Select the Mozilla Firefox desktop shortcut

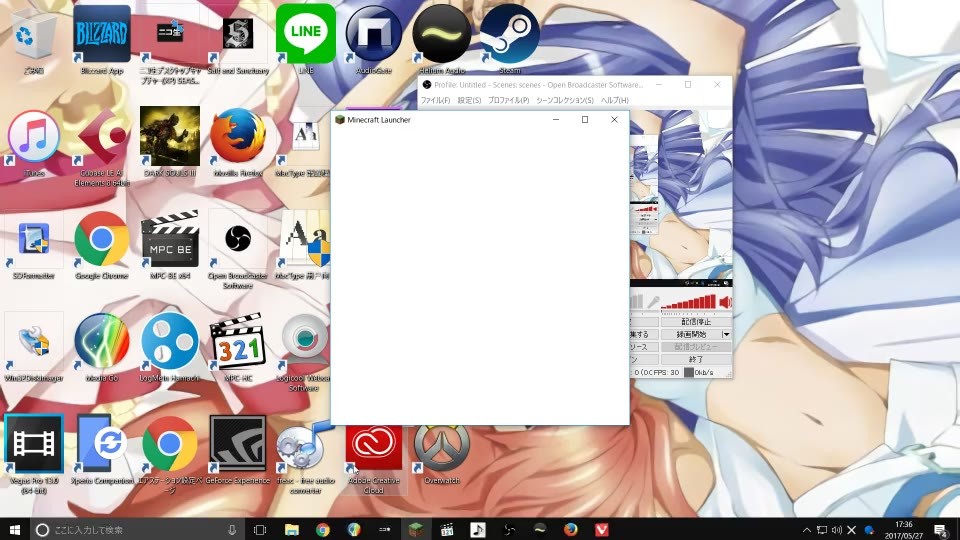click(x=238, y=142)
